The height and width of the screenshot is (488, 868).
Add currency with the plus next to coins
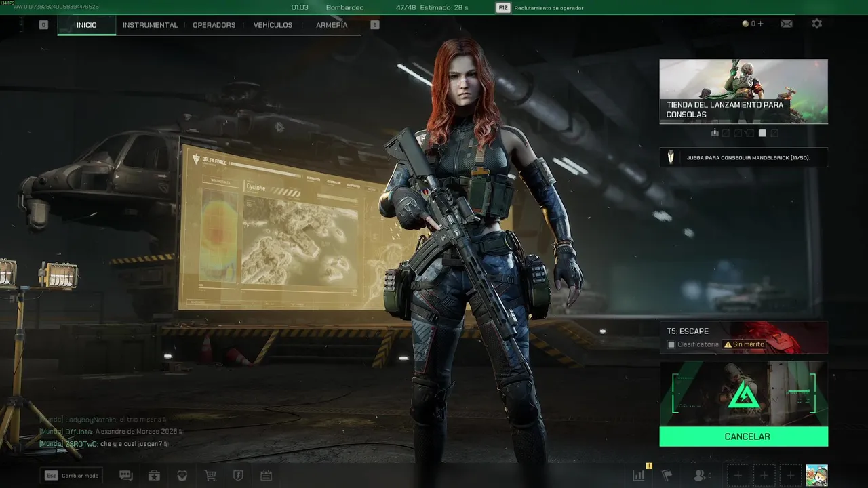tap(760, 24)
